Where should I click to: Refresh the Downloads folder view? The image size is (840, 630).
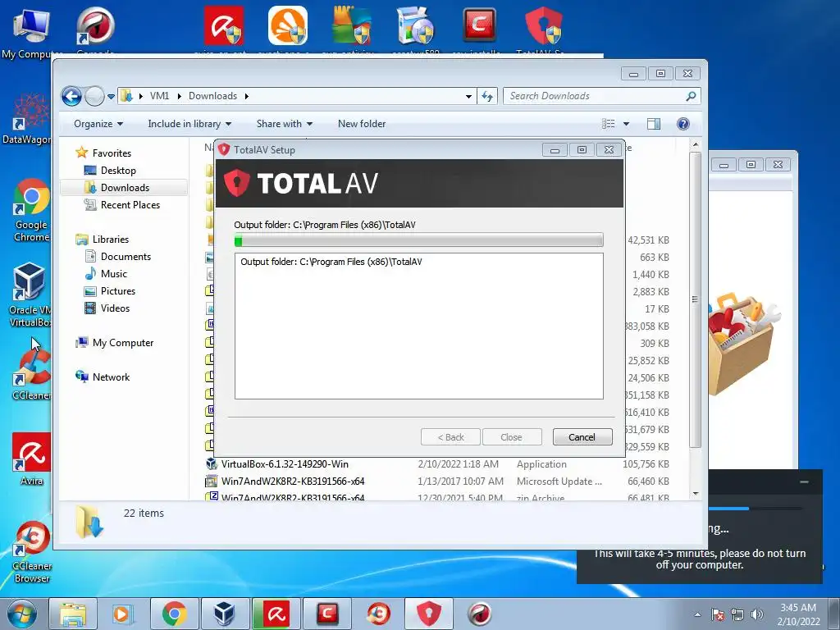(x=487, y=96)
